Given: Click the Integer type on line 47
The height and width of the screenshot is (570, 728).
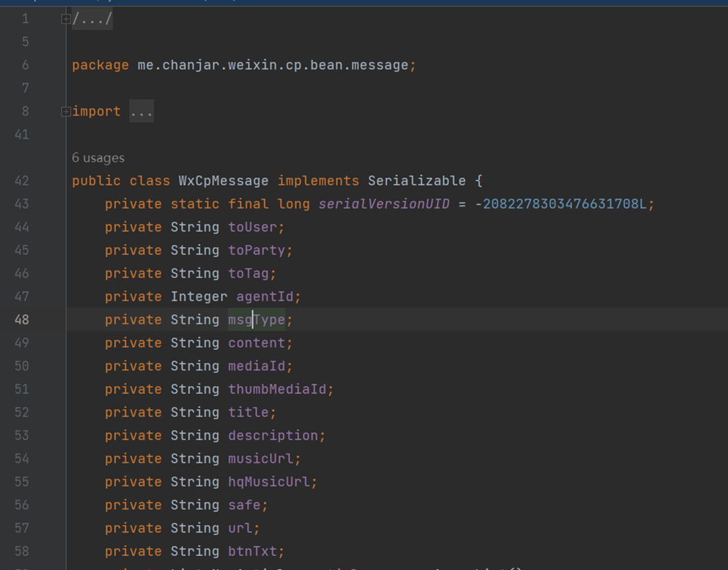Looking at the screenshot, I should (x=198, y=297).
